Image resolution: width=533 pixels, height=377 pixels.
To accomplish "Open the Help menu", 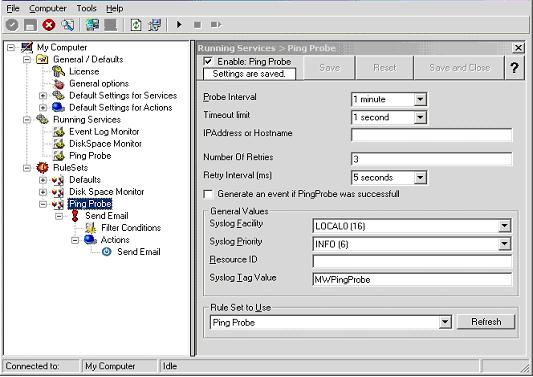I will point(115,8).
